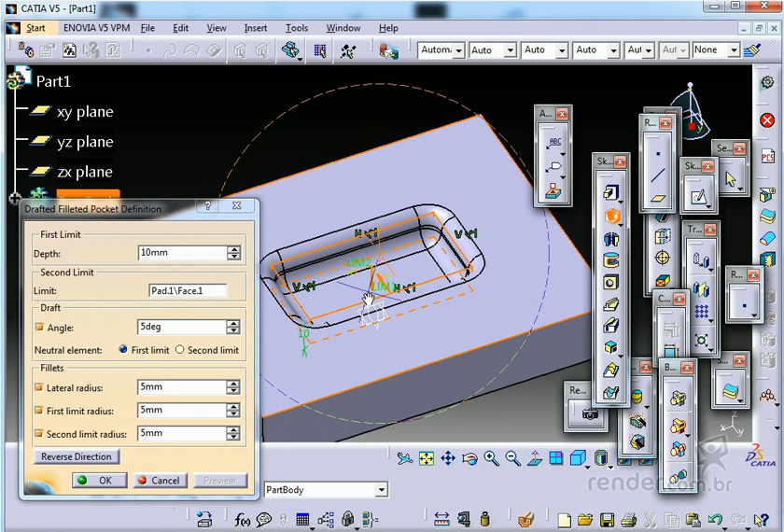Image resolution: width=784 pixels, height=532 pixels.
Task: Open the PartBody dropdown
Action: coord(381,490)
